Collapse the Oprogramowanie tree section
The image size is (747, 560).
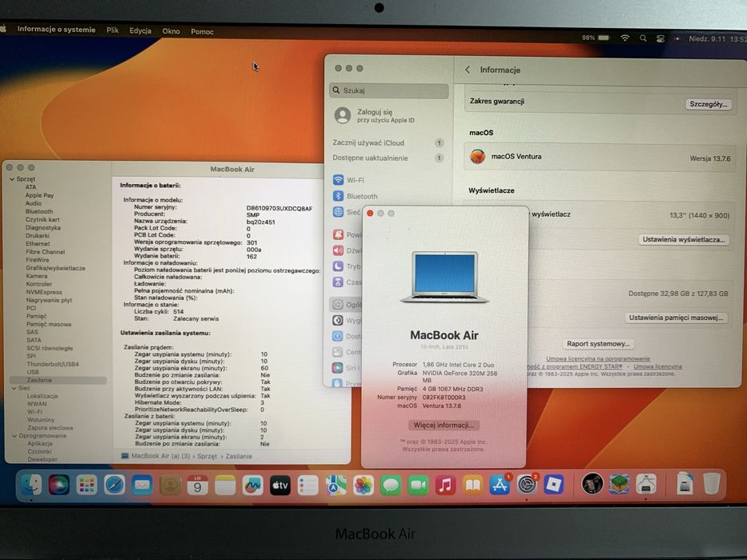[x=14, y=436]
